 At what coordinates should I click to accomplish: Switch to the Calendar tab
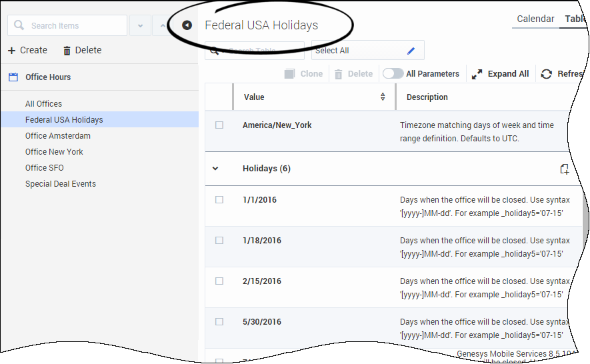pyautogui.click(x=535, y=19)
